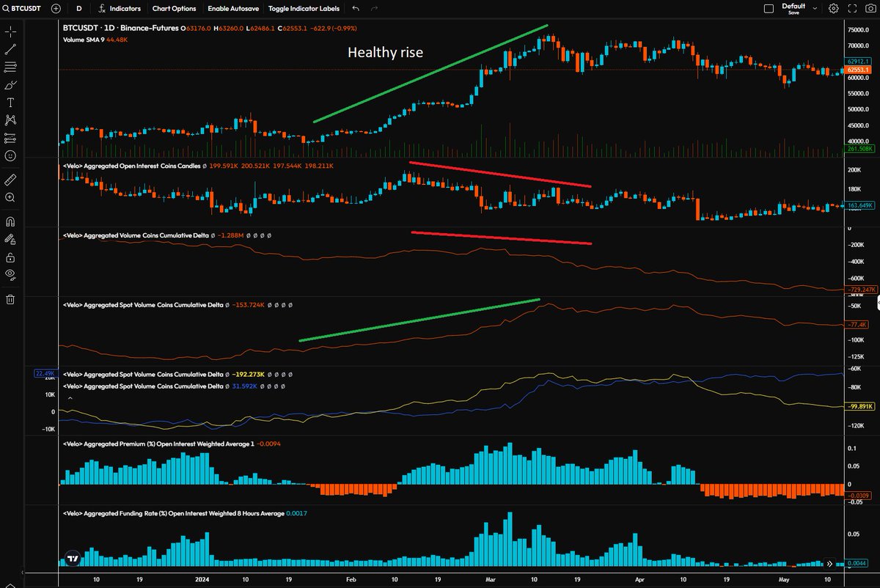Click the blue 22.49K left axis label
This screenshot has height=588, width=880.
pos(44,373)
